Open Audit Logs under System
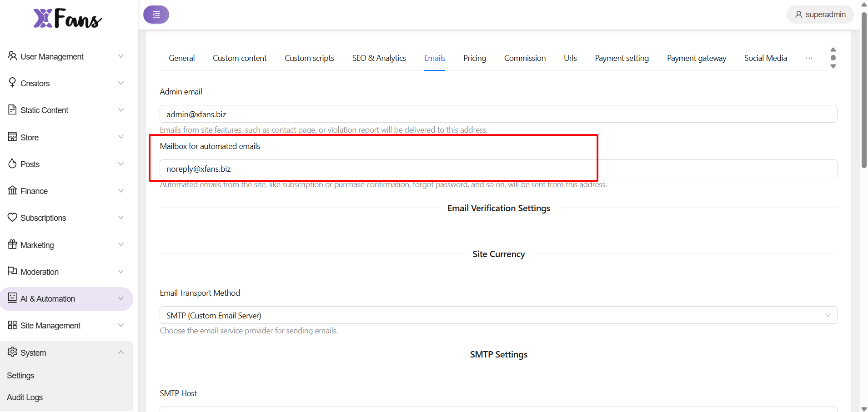 (x=25, y=397)
